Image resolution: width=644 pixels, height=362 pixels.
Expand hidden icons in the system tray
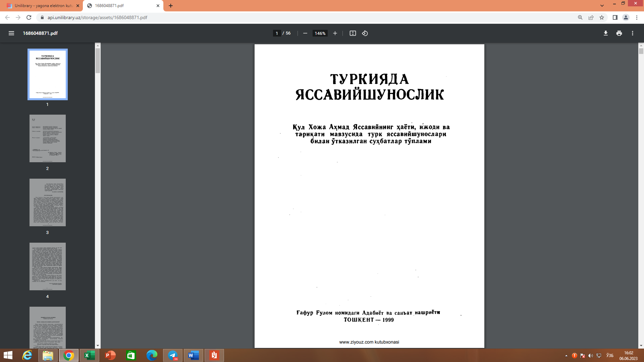point(566,355)
